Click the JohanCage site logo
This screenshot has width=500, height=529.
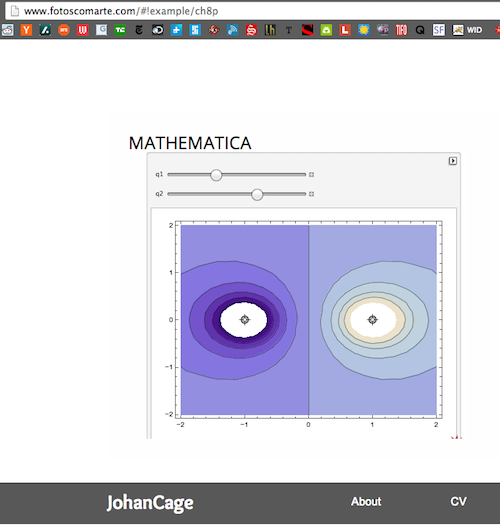tap(150, 503)
